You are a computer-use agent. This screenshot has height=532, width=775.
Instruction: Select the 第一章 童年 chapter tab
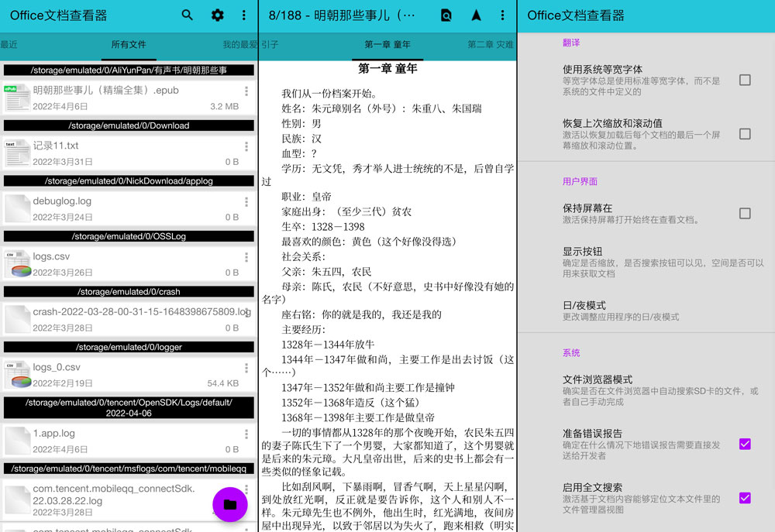[x=387, y=44]
